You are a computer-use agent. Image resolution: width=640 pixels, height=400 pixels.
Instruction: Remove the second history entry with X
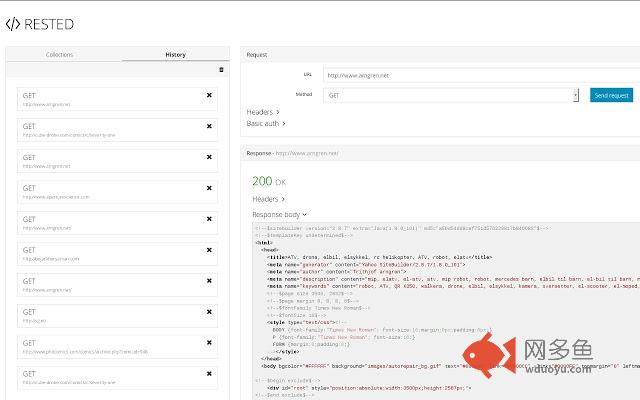[209, 126]
